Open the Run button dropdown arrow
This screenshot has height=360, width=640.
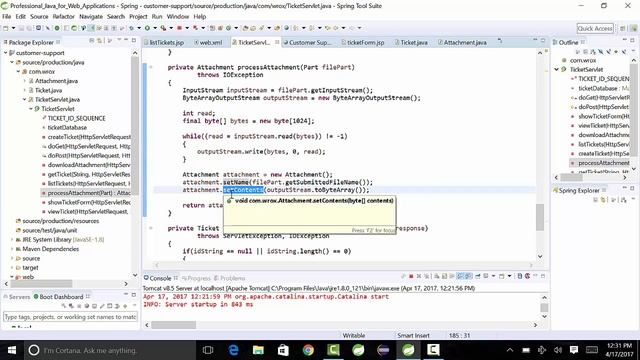(x=155, y=28)
